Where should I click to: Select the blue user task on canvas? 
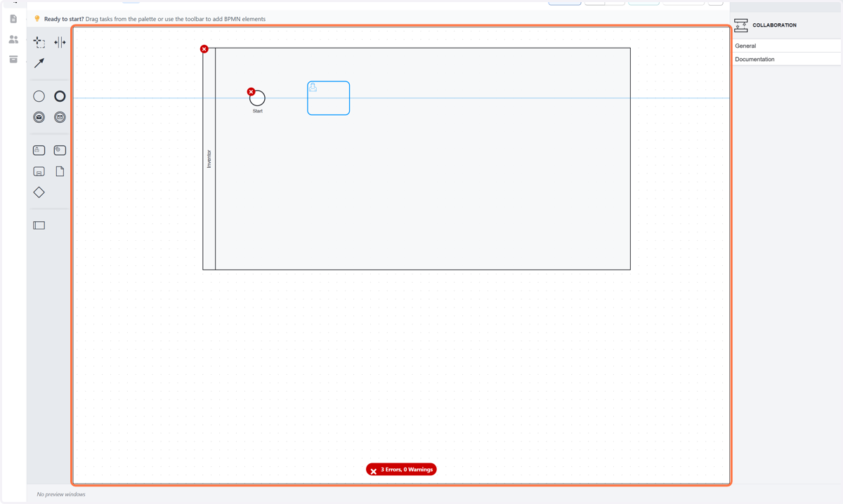pyautogui.click(x=328, y=98)
